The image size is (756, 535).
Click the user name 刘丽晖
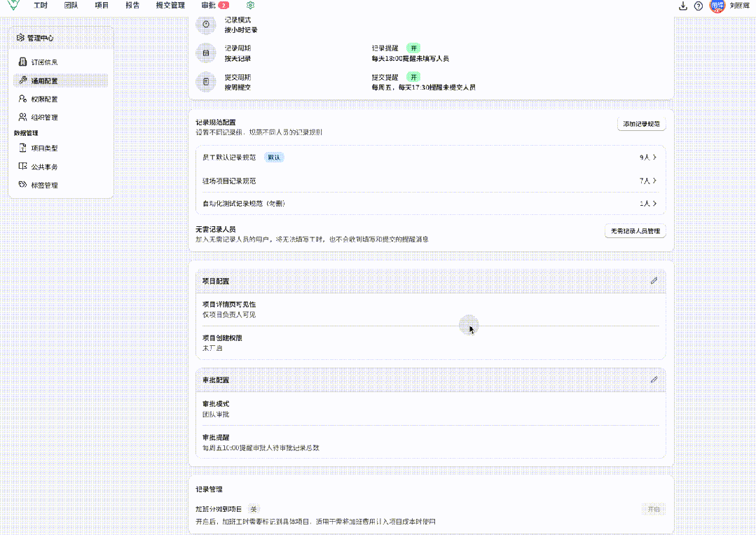click(739, 6)
